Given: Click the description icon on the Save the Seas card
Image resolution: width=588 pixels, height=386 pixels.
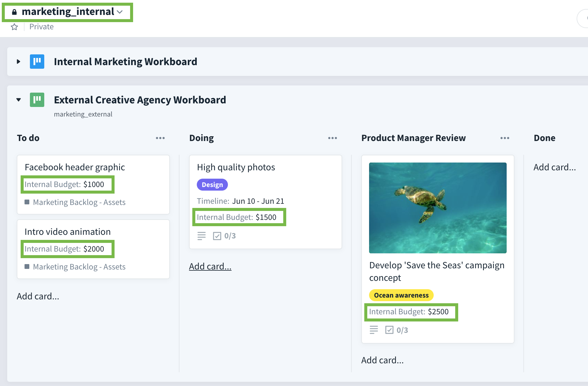Looking at the screenshot, I should [x=374, y=330].
